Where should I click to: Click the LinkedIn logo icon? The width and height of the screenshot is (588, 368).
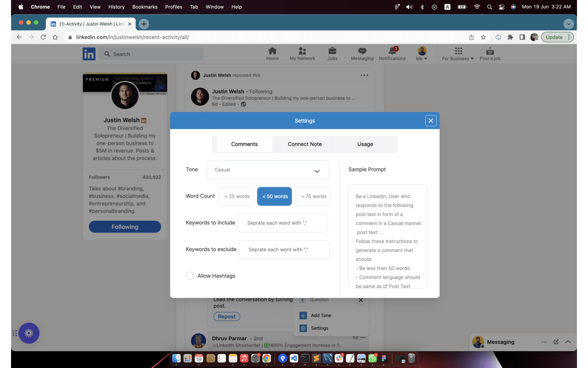(x=89, y=54)
